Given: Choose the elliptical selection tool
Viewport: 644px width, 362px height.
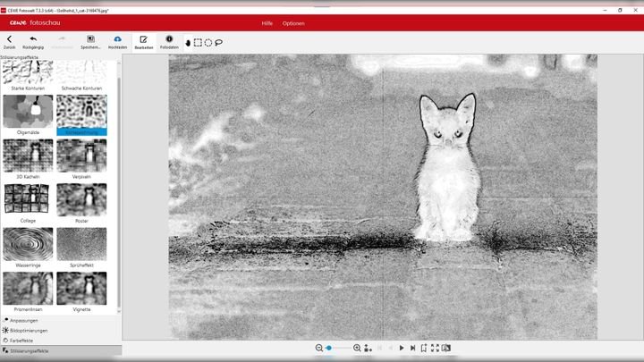Looking at the screenshot, I should pos(208,42).
